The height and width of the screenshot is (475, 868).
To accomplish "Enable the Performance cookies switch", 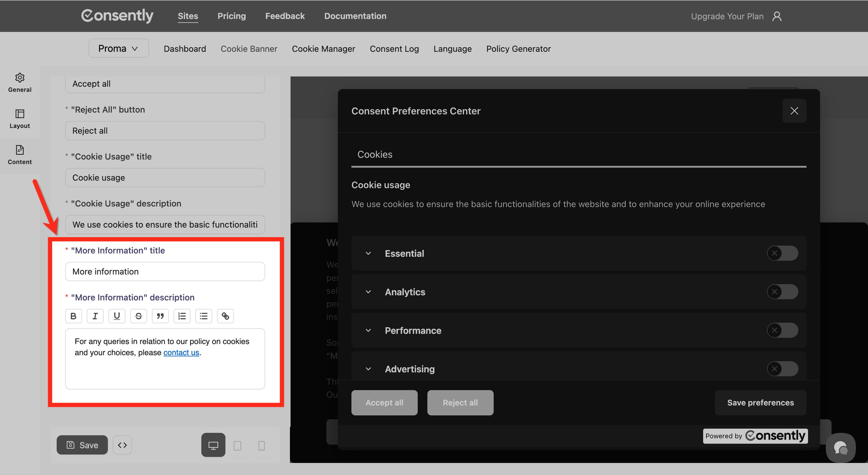I will tap(782, 330).
